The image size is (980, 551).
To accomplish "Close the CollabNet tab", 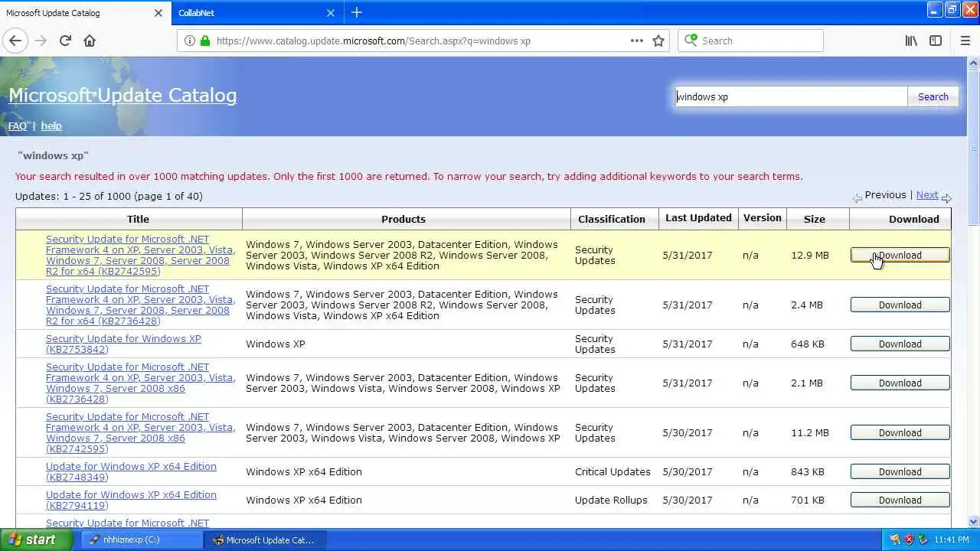I will [x=331, y=12].
